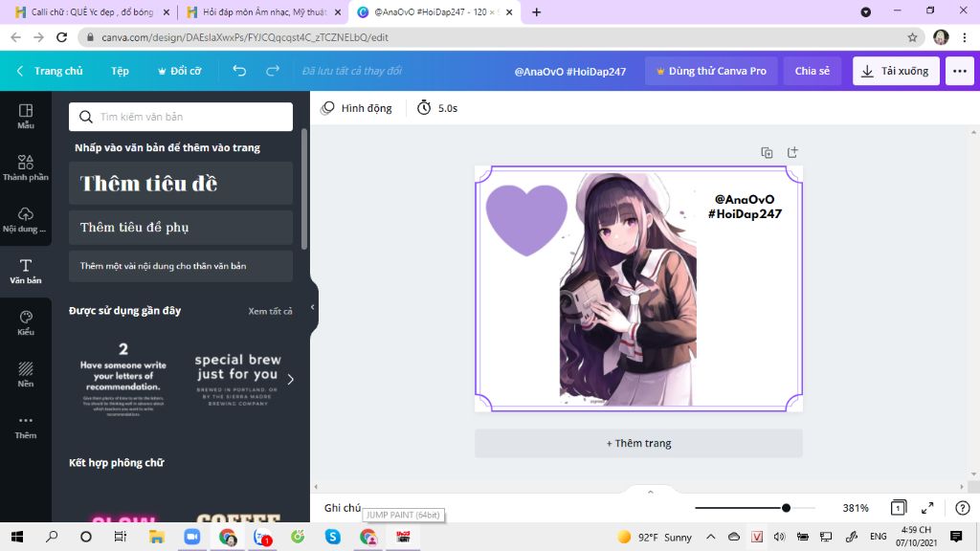Click the browser address bar
This screenshot has width=980, height=551.
500,37
